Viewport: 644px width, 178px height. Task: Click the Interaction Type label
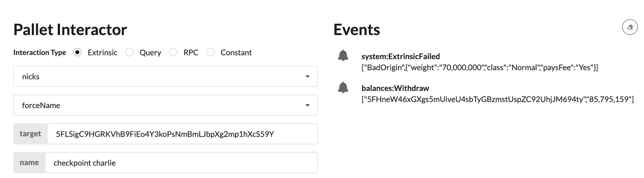click(x=39, y=53)
